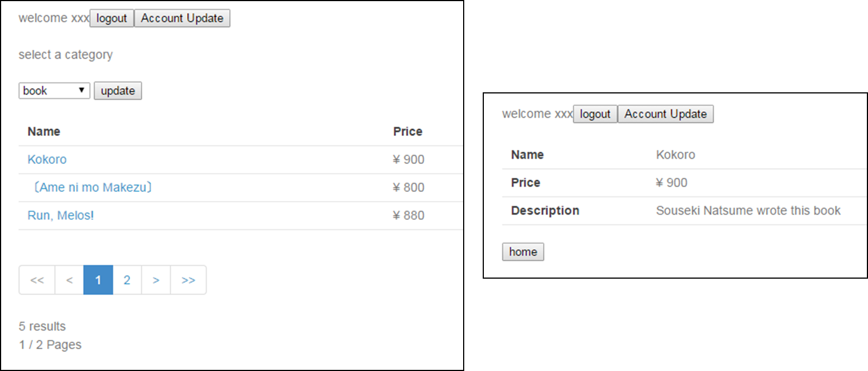
Task: Go to first page with << button
Action: [37, 280]
